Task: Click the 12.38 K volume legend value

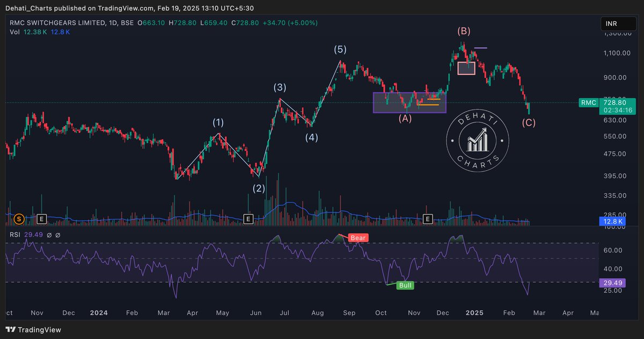Action: click(x=35, y=32)
